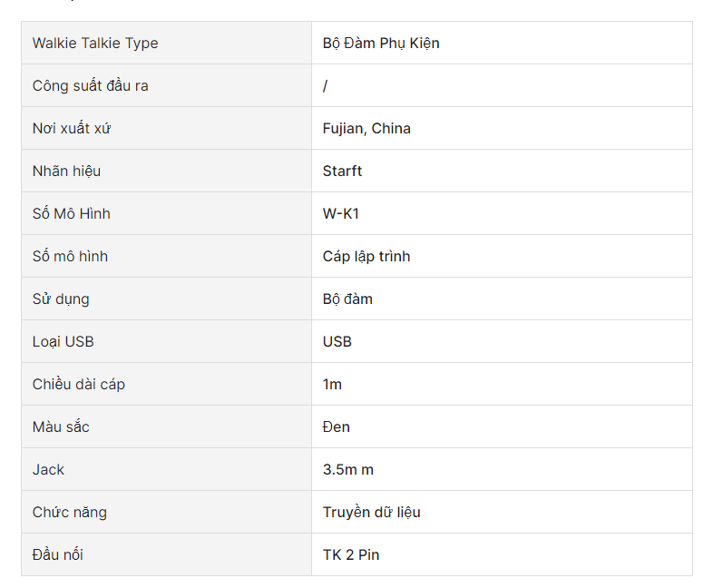The width and height of the screenshot is (713, 588).
Task: Click the "Chiều dài cáp" label
Action: (x=79, y=385)
